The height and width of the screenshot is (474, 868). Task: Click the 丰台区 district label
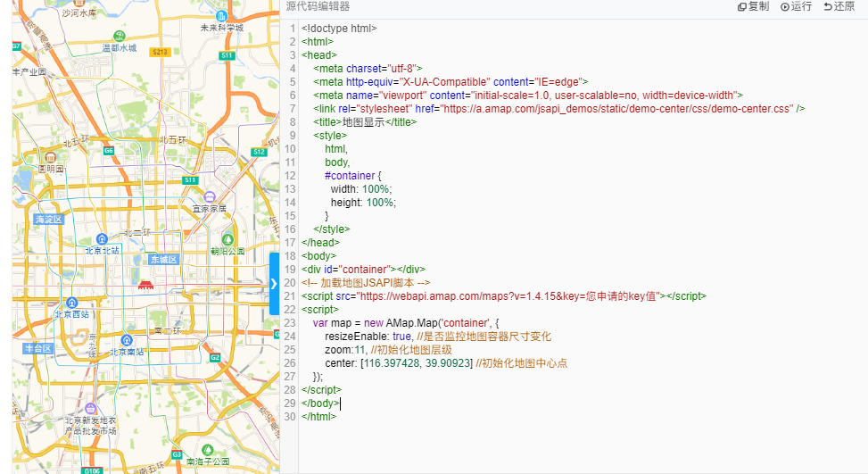tap(38, 348)
